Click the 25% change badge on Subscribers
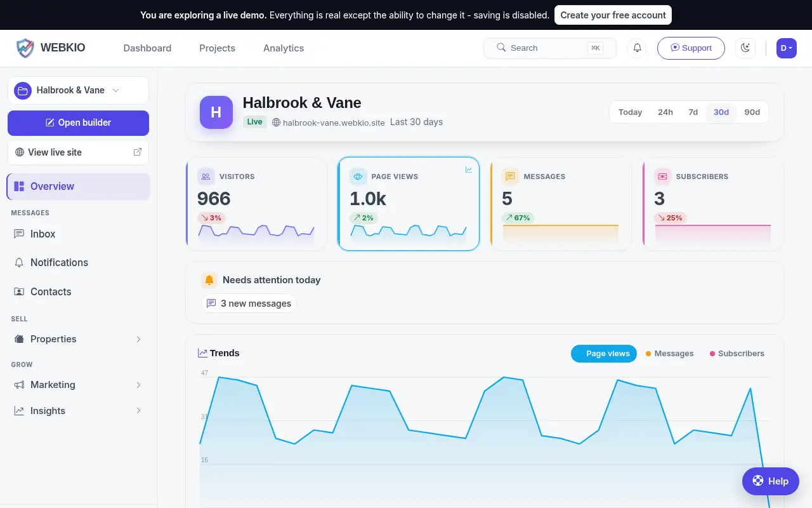 tap(671, 218)
